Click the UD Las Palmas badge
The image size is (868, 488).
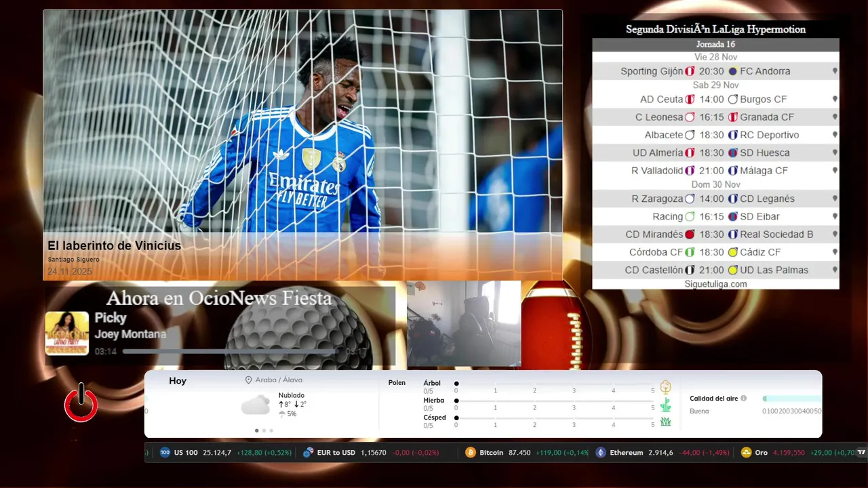point(732,270)
